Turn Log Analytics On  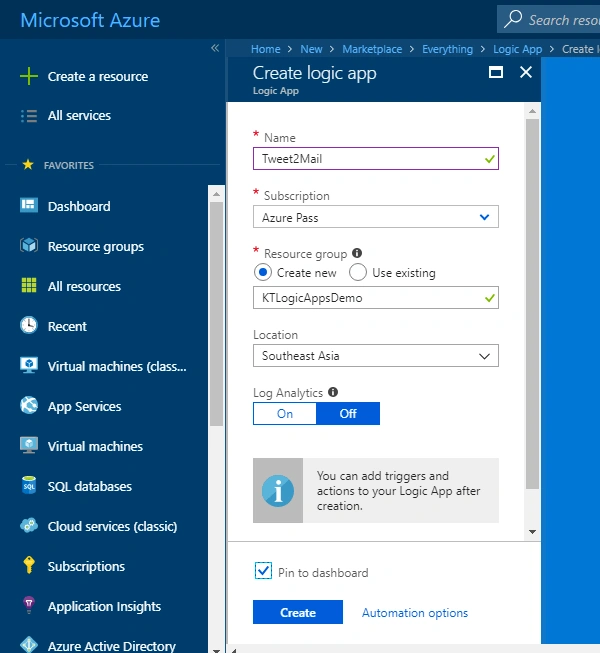pyautogui.click(x=285, y=414)
